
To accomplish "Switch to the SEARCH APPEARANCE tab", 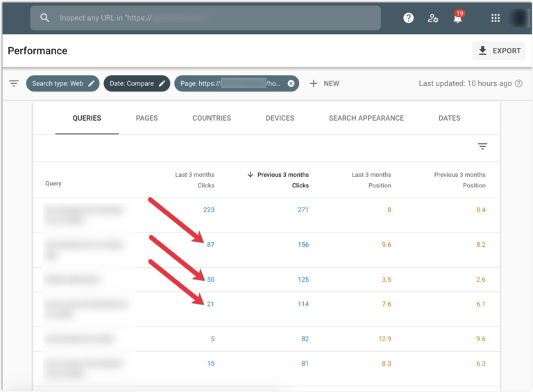I will (x=366, y=118).
